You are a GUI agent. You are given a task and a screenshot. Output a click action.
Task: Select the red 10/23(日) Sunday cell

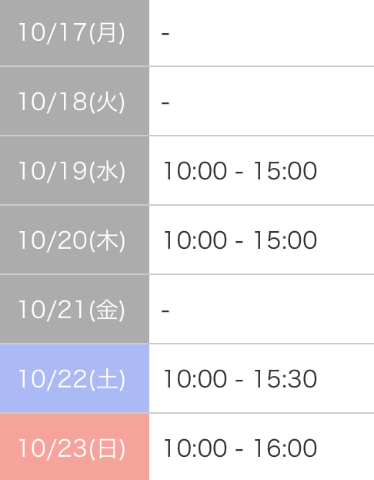click(x=74, y=447)
